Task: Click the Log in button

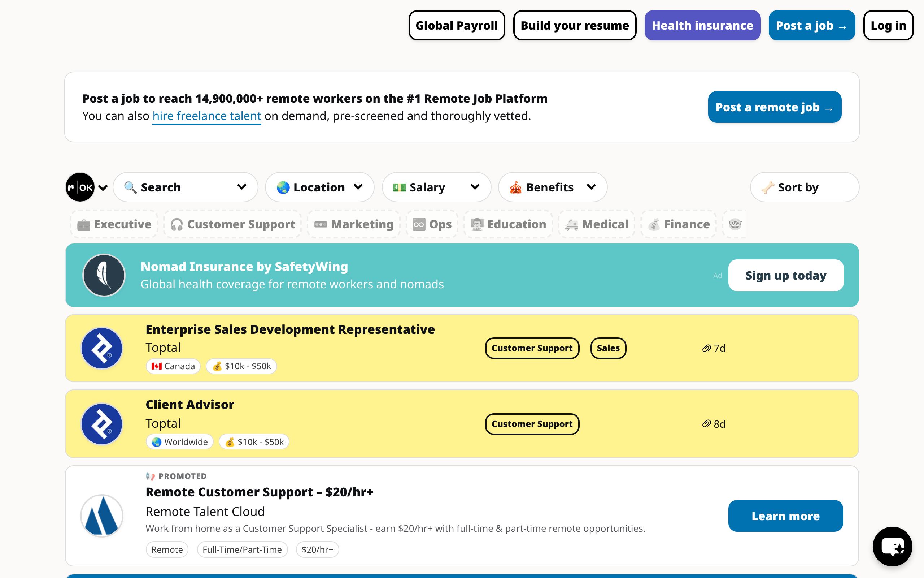Action: (x=889, y=25)
